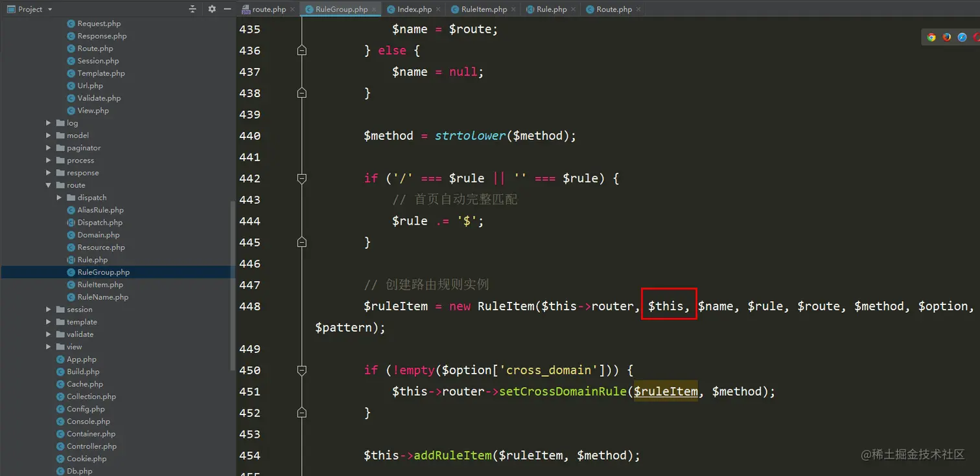Expand the paginator folder arrow
Viewport: 980px width, 476px height.
49,148
